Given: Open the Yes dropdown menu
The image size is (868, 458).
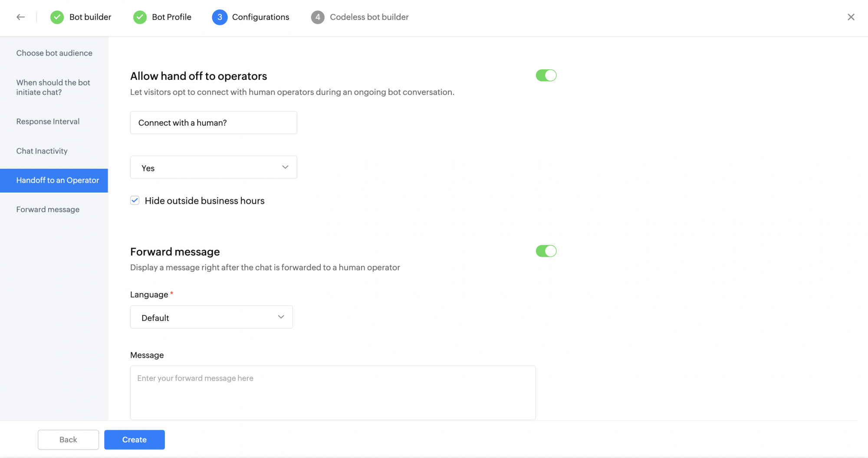Looking at the screenshot, I should [x=214, y=167].
